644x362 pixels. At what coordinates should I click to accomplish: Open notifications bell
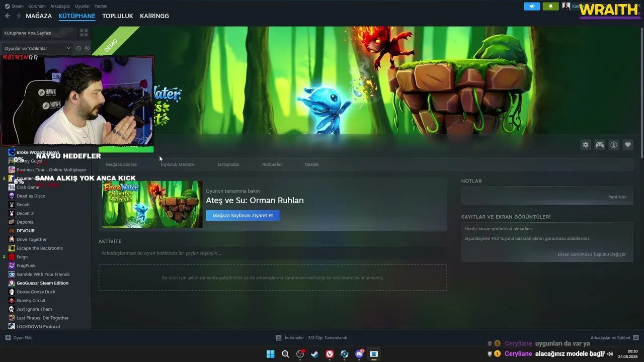pos(550,7)
